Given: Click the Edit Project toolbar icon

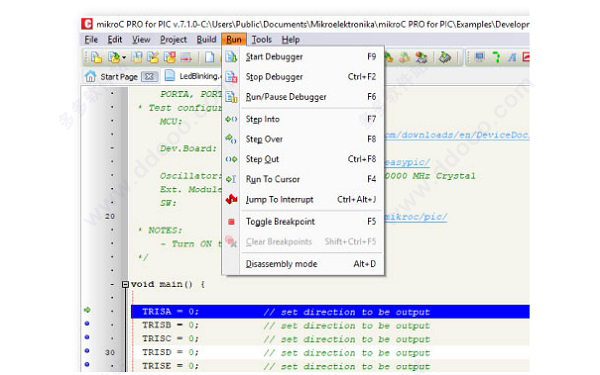Looking at the screenshot, I should point(153,57).
